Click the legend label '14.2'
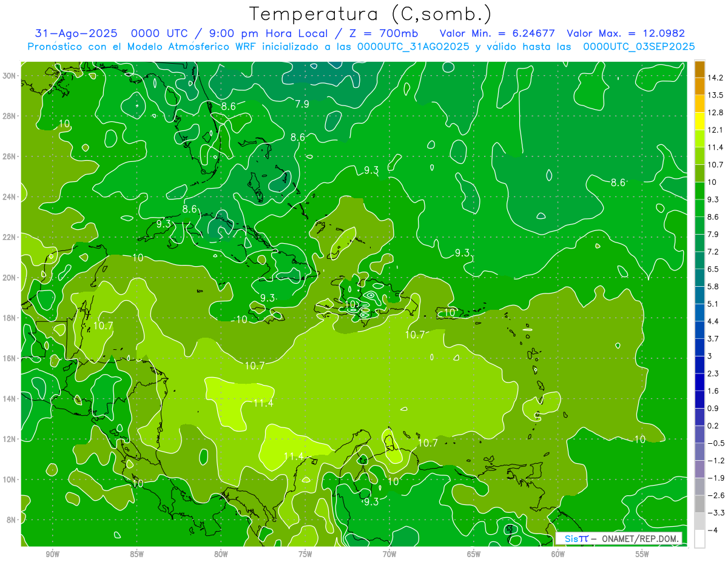 715,78
